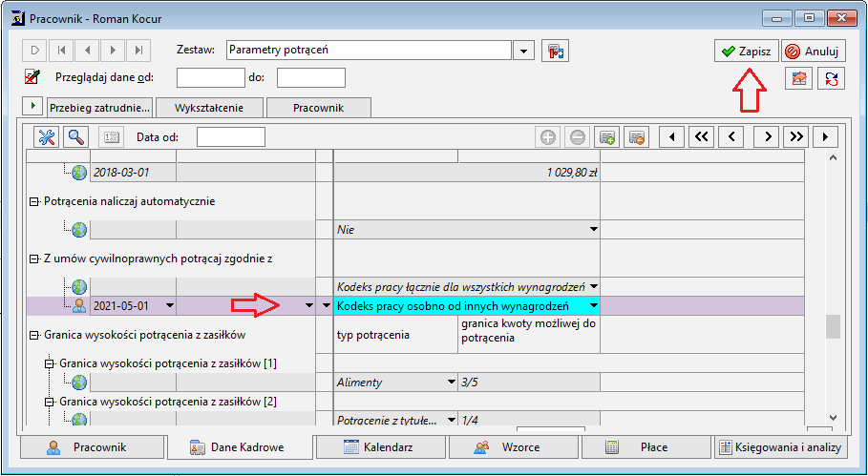
Task: Click the round plus add icon
Action: pos(548,137)
